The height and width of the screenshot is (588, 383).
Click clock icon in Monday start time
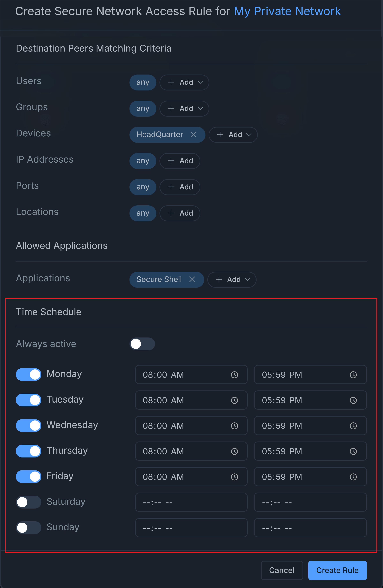click(234, 375)
